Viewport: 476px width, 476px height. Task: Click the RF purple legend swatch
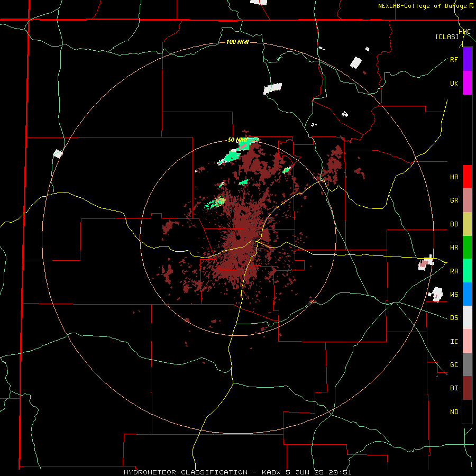tap(467, 59)
